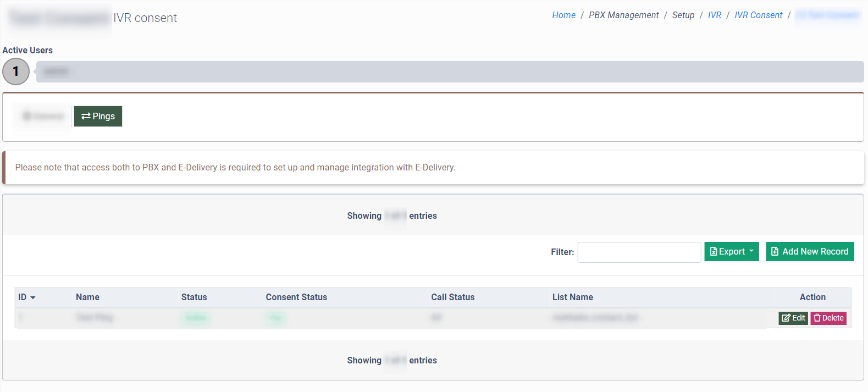The image size is (868, 392).
Task: Go to the Home breadcrumb link
Action: (x=563, y=15)
